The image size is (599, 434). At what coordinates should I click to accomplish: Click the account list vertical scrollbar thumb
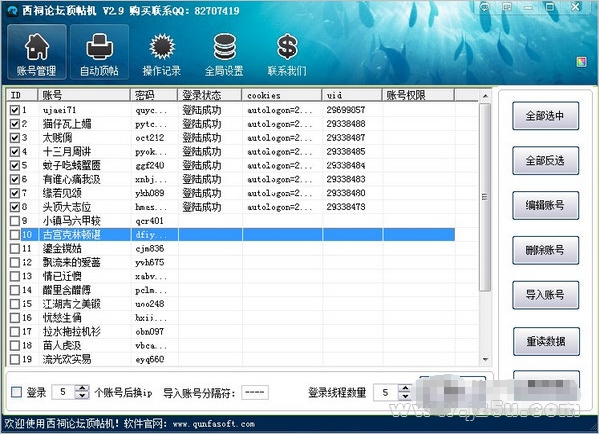coord(485,197)
